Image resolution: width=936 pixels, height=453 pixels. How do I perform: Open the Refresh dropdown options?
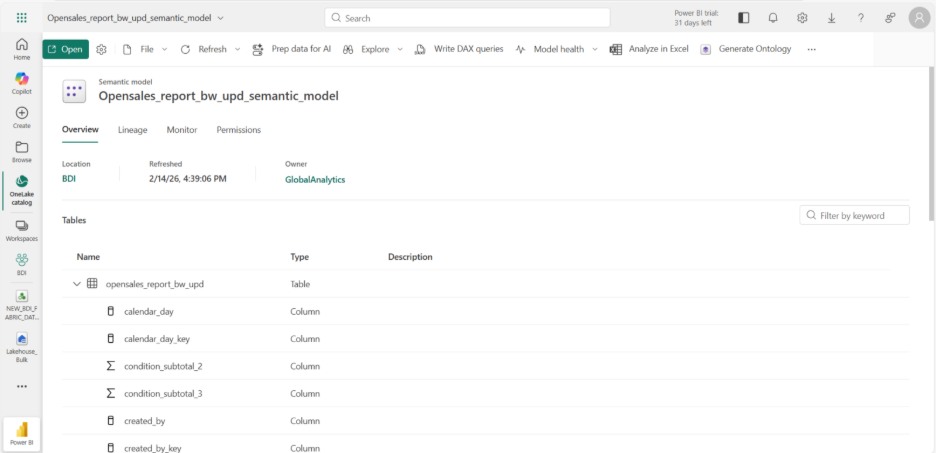pos(235,49)
